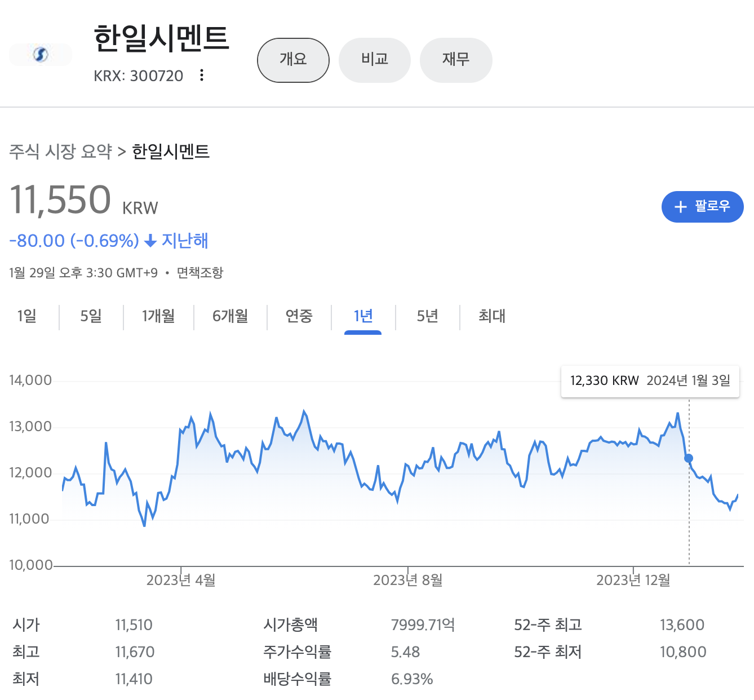
Task: Select the 연중 chart range
Action: [x=299, y=316]
